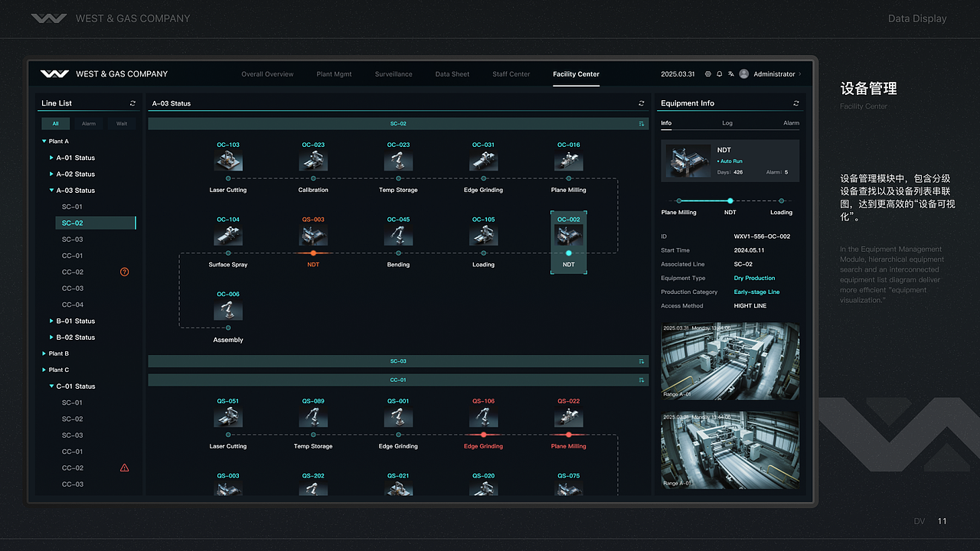
Task: Filter the Line List by Alarm
Action: pos(89,123)
